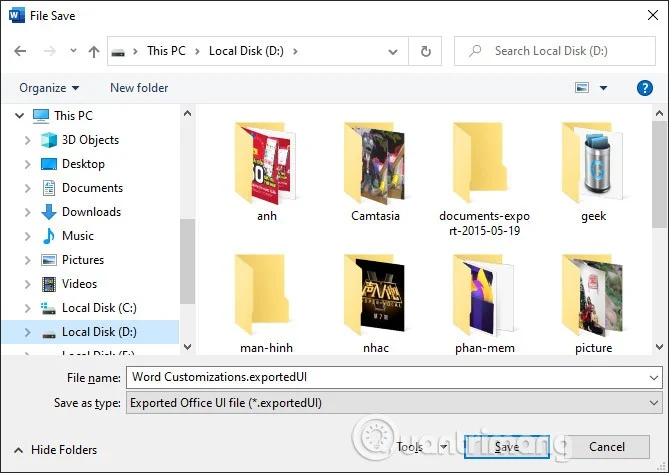
Task: Select Local Disk (D:) in the sidebar
Action: click(99, 332)
